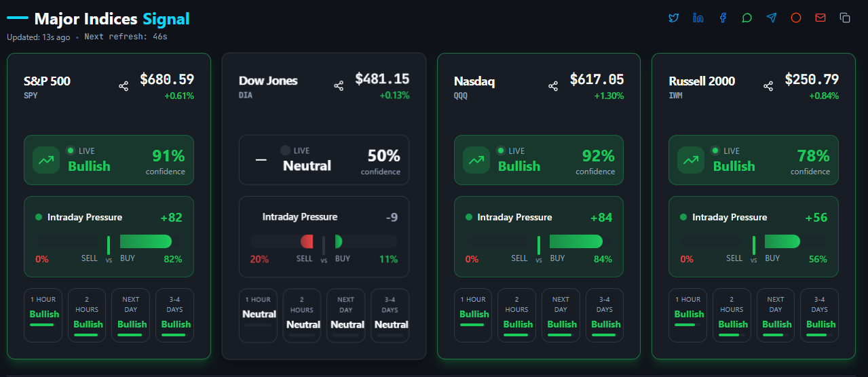Share the dashboard on LinkedIn
Image resolution: width=868 pixels, height=377 pixels.
(698, 18)
